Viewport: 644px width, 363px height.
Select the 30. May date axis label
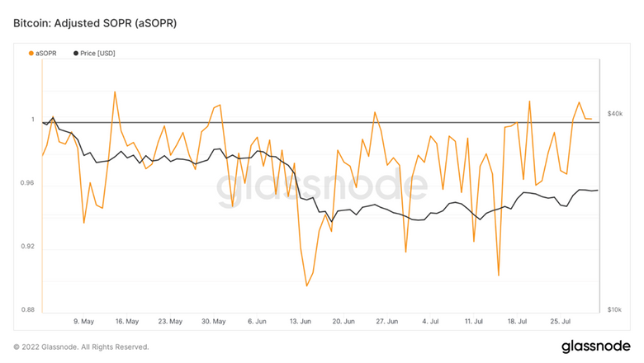213,322
